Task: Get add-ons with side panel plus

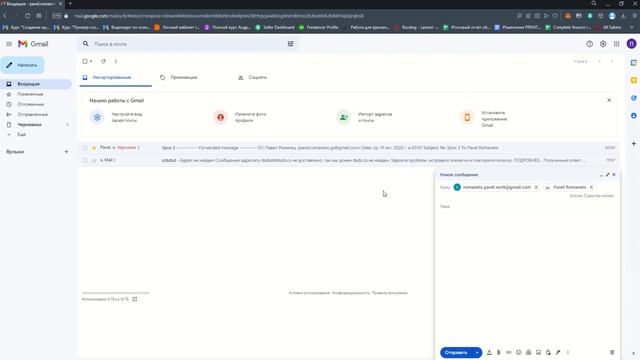Action: 633,144
